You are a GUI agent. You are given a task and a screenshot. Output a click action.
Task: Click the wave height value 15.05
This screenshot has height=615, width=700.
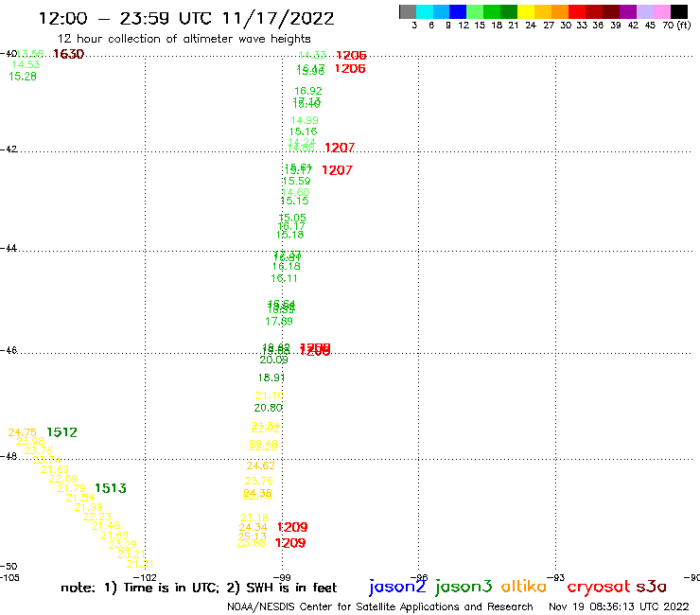pos(292,218)
